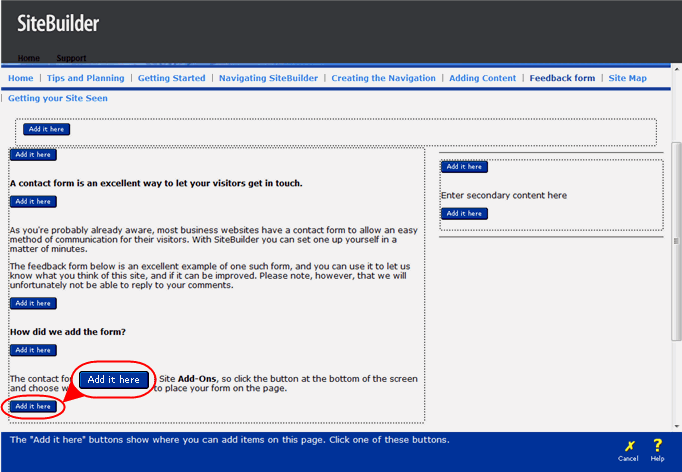The width and height of the screenshot is (682, 472).
Task: Click Support in the dark header
Action: (x=71, y=58)
